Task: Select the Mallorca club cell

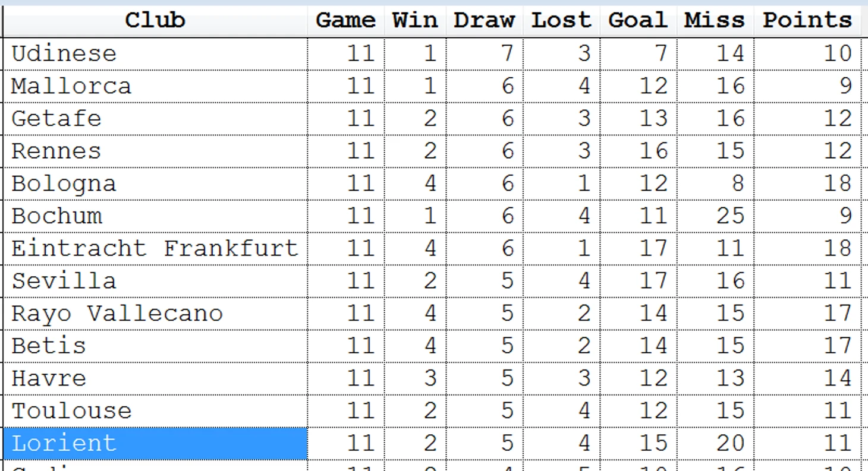Action: [x=155, y=86]
